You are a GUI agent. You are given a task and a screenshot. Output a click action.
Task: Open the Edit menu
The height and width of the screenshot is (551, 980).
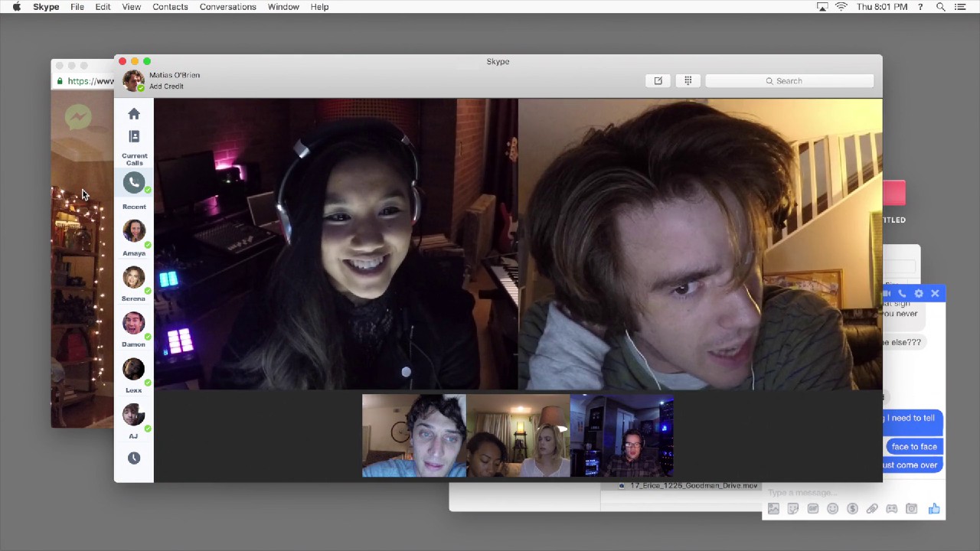(x=103, y=7)
